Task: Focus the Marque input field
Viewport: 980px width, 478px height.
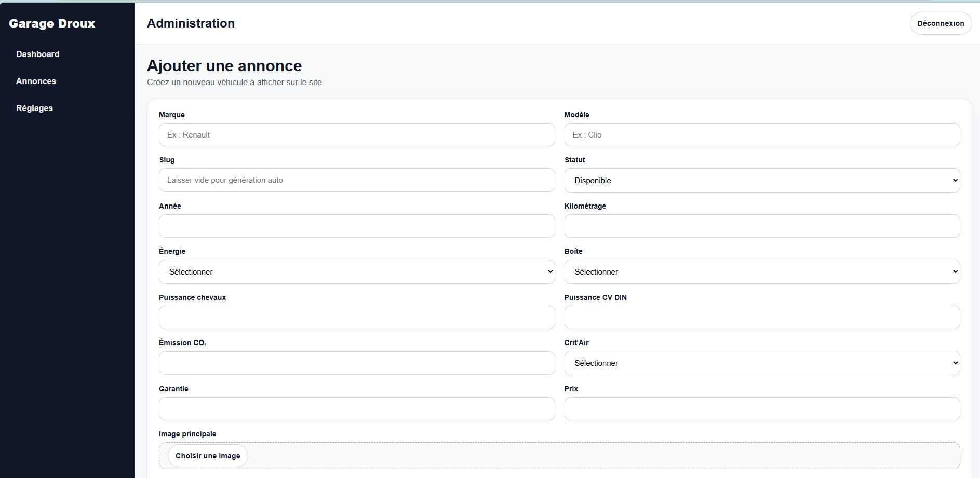Action: coord(356,135)
